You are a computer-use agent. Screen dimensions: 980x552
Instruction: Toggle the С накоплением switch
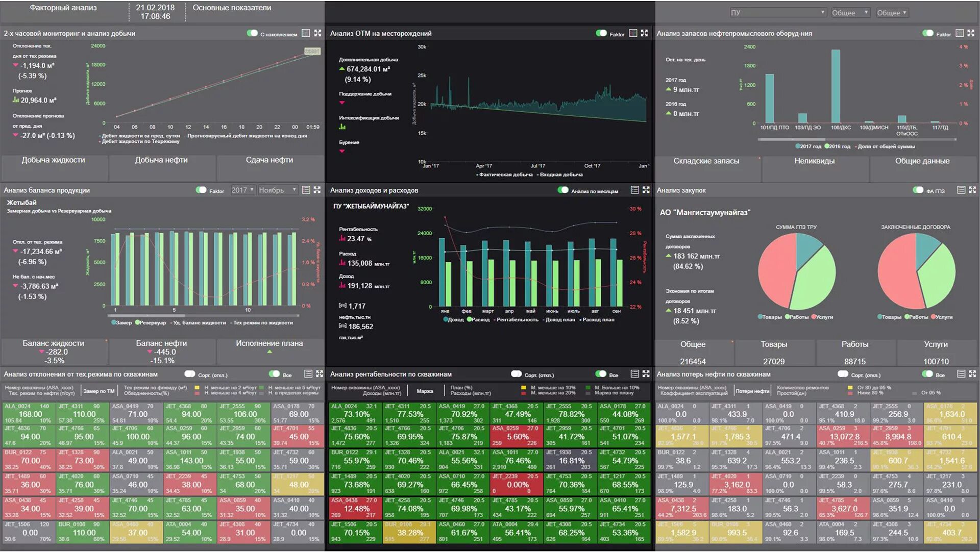click(252, 33)
